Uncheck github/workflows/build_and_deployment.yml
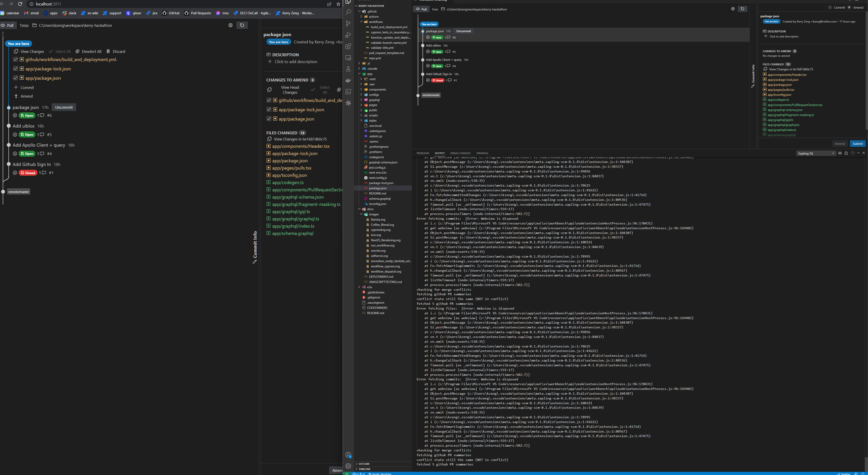Viewport: 868px width, 475px height. [15, 59]
